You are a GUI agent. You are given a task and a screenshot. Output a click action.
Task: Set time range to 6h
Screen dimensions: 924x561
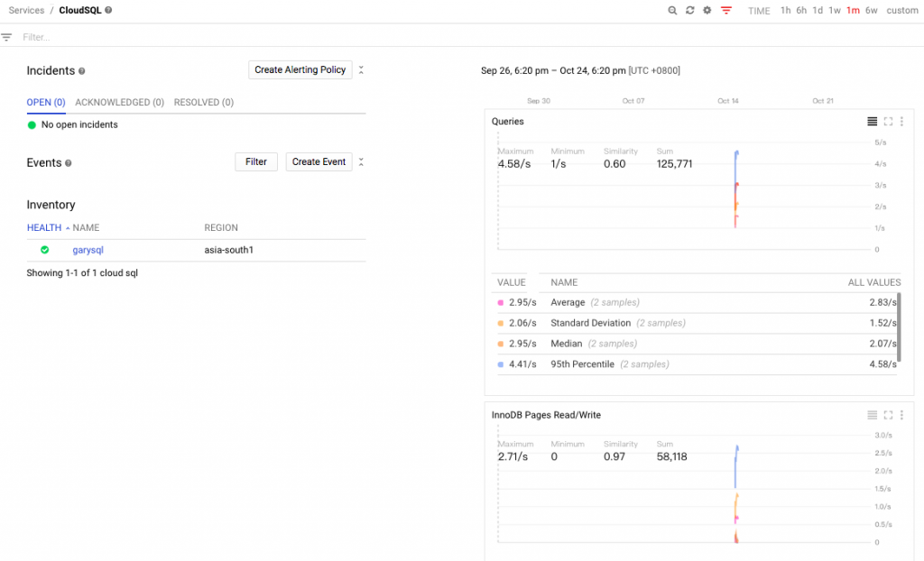click(801, 11)
